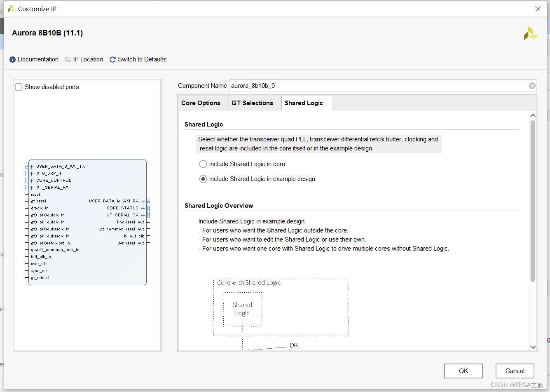Expand the USER_DATA_M_AXI_RX interface
The image size is (550, 392).
pyautogui.click(x=143, y=201)
